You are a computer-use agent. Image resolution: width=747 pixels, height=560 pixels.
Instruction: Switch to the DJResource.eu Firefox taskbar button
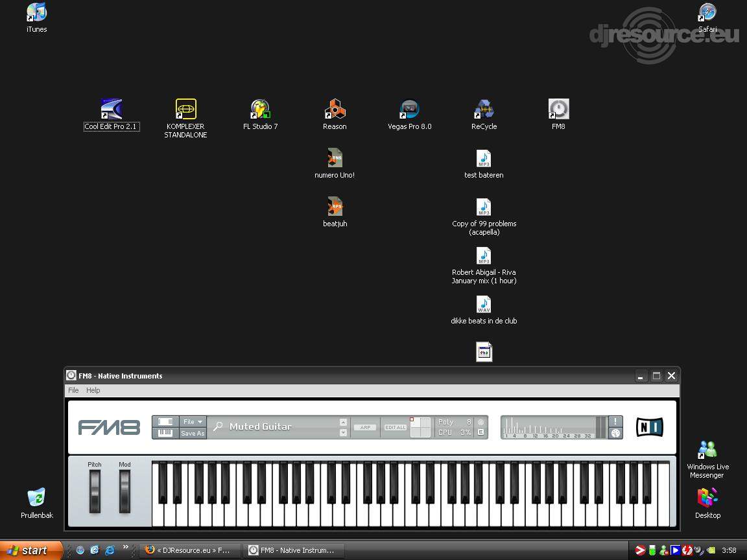189,550
